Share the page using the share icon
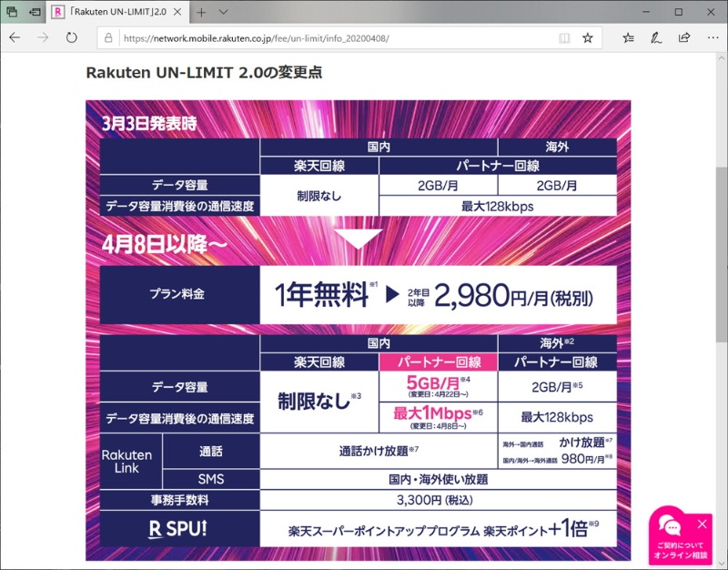The width and height of the screenshot is (728, 570). pyautogui.click(x=683, y=38)
